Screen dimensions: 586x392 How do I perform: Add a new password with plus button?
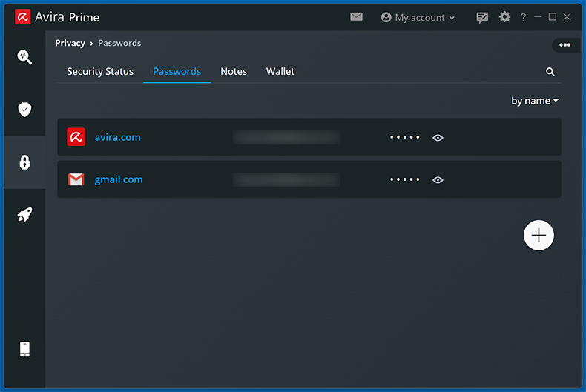point(539,235)
